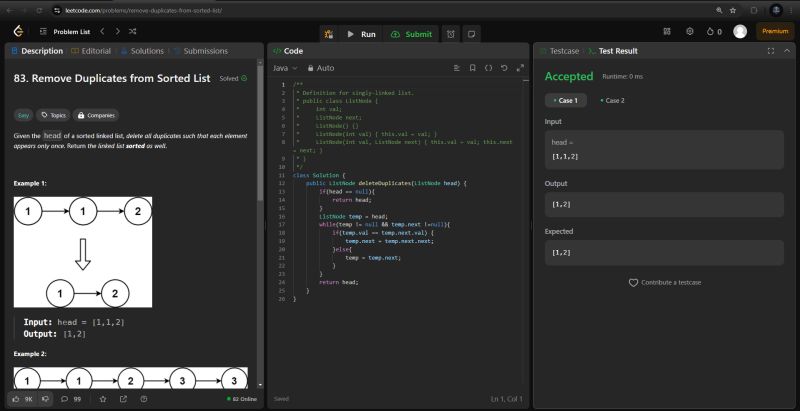Click the LeetCode logo icon
Viewport: 800px width, 411px height.
tap(18, 31)
